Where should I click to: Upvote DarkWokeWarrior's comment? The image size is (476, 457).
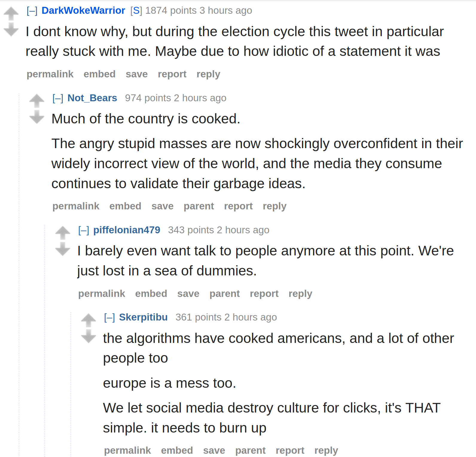(11, 14)
